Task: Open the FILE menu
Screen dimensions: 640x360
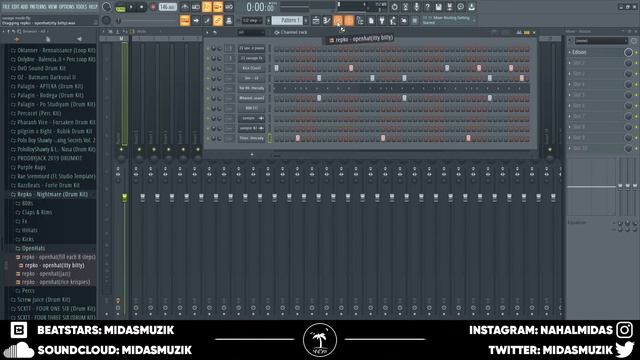Action: (x=6, y=7)
